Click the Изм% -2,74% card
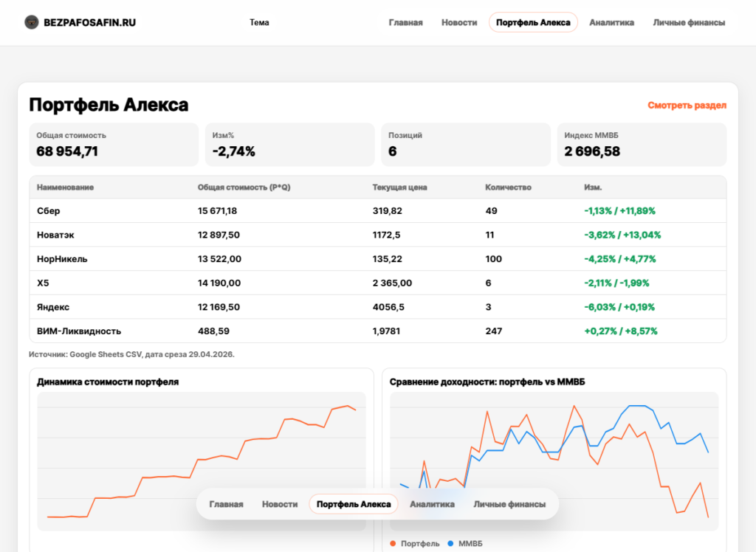The image size is (756, 552). pos(289,145)
